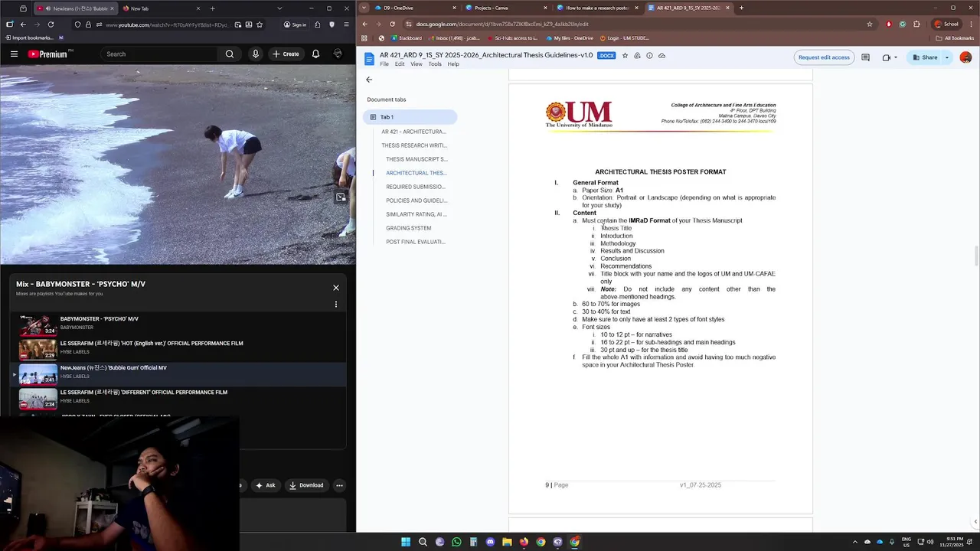
Task: Click Import bookmarks in Firefox bookmarks bar
Action: click(x=29, y=37)
